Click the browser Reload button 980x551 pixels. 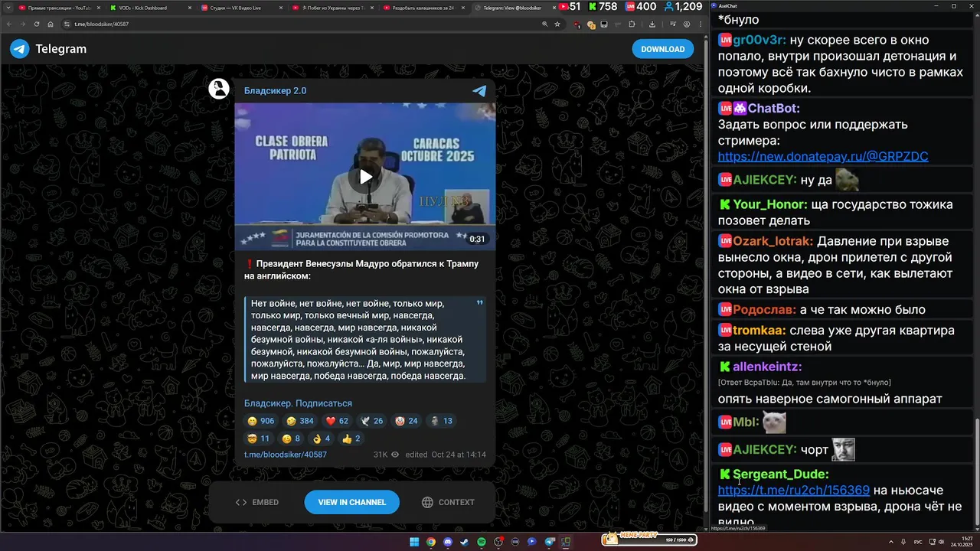pyautogui.click(x=37, y=24)
